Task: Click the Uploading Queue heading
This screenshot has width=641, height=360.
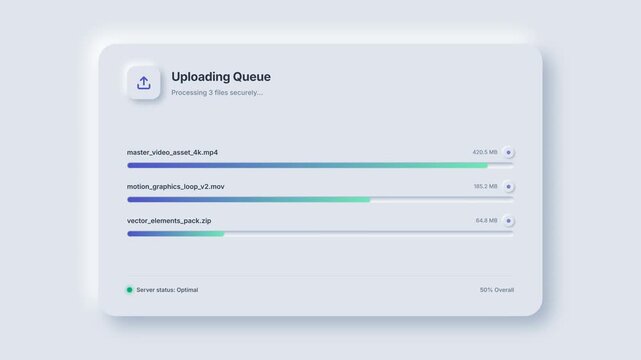Action: coord(221,77)
